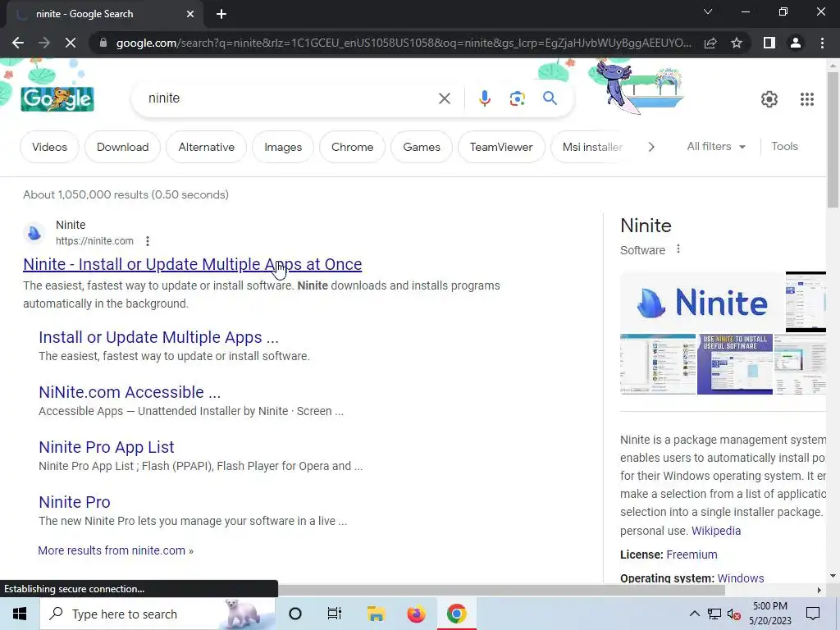Stop loading the page
This screenshot has height=630, width=840.
pyautogui.click(x=71, y=43)
